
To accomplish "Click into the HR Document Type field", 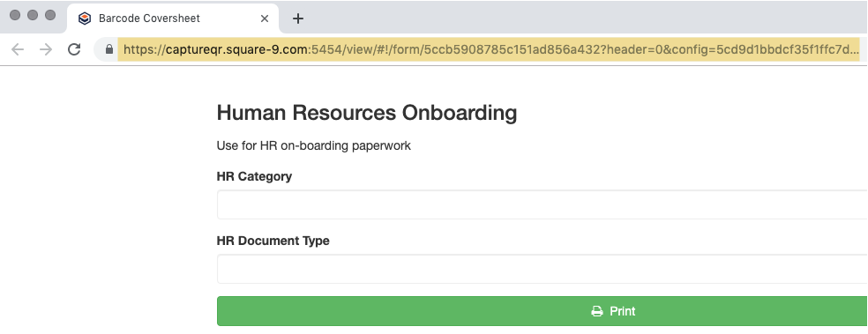I will (x=542, y=270).
